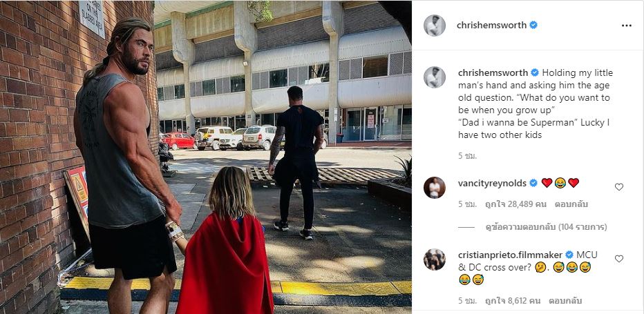This screenshot has height=314, width=644.
Task: Like the vancityreynolds comment with heart icon
Action: click(x=619, y=187)
